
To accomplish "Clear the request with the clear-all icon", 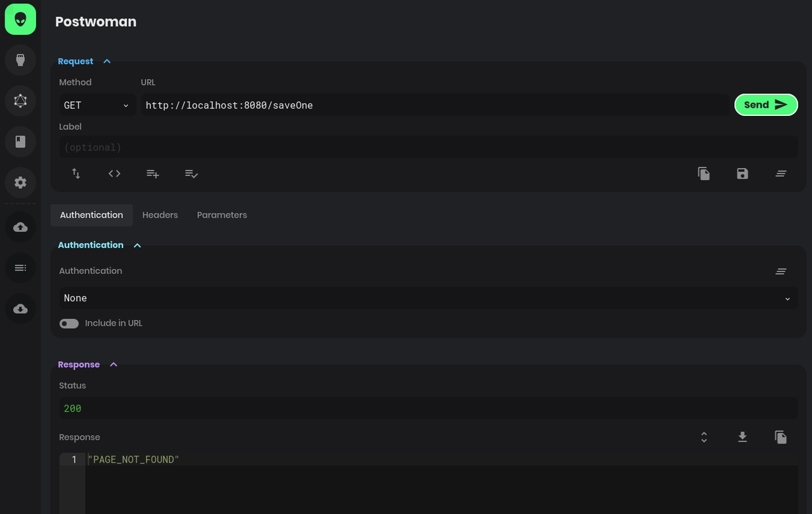I will coord(781,173).
